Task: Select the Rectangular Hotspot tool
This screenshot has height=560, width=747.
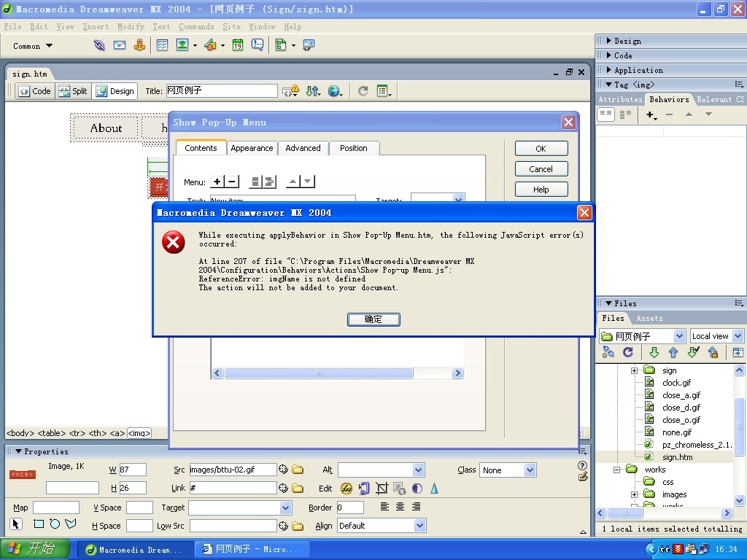Action: 39,524
